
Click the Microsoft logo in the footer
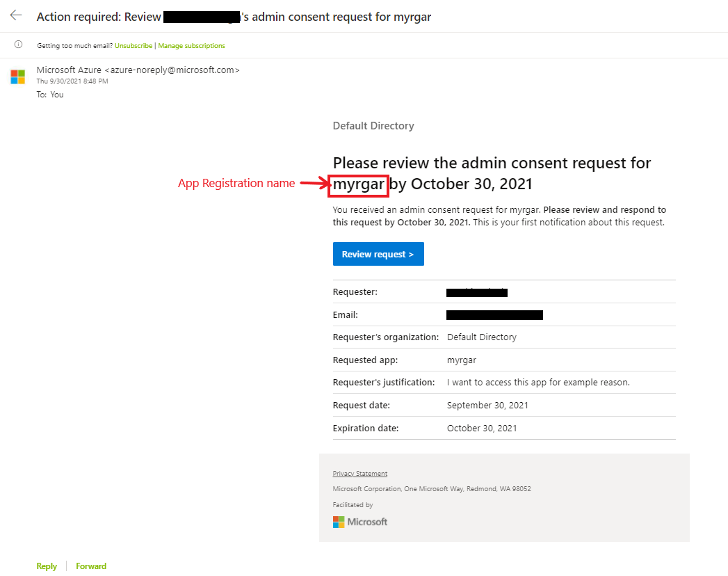[x=359, y=522]
